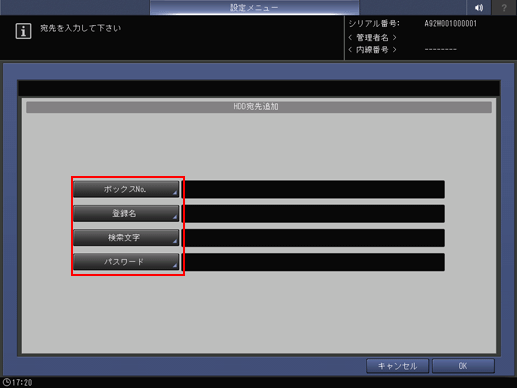
Task: Click the 内線番号 label
Action: point(372,50)
